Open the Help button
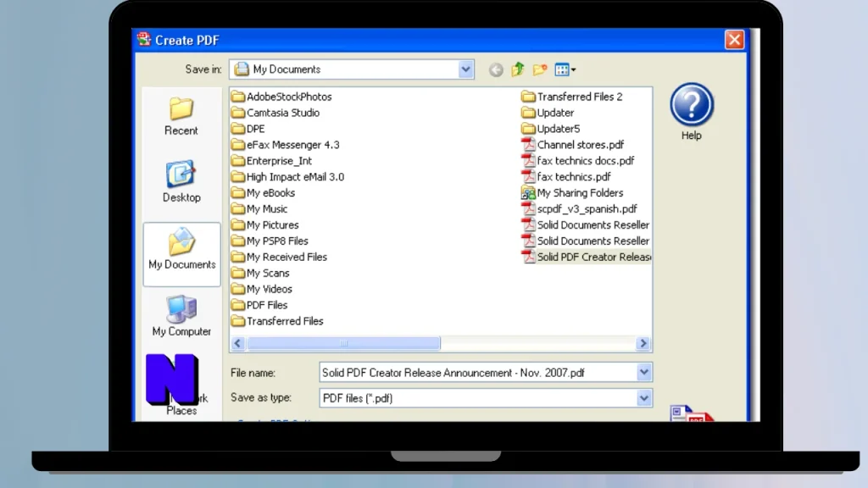 pyautogui.click(x=692, y=112)
